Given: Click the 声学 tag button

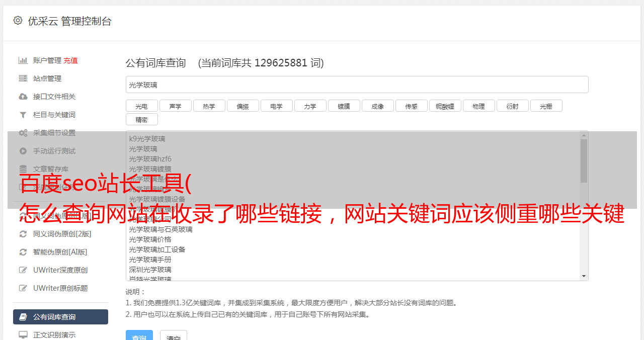Looking at the screenshot, I should (x=175, y=106).
